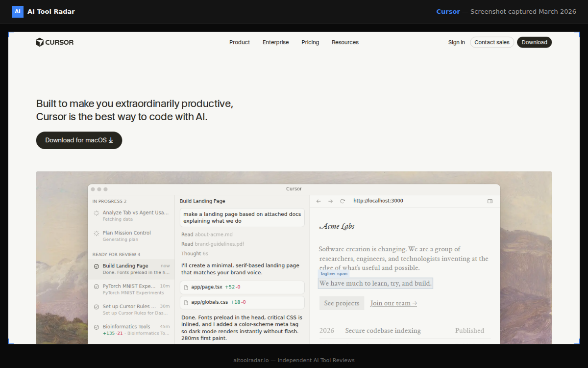
Task: Collapse the IN PROGRESS section
Action: pyautogui.click(x=108, y=201)
